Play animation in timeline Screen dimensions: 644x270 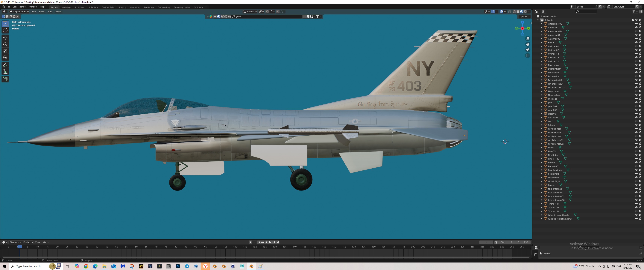tap(270, 242)
